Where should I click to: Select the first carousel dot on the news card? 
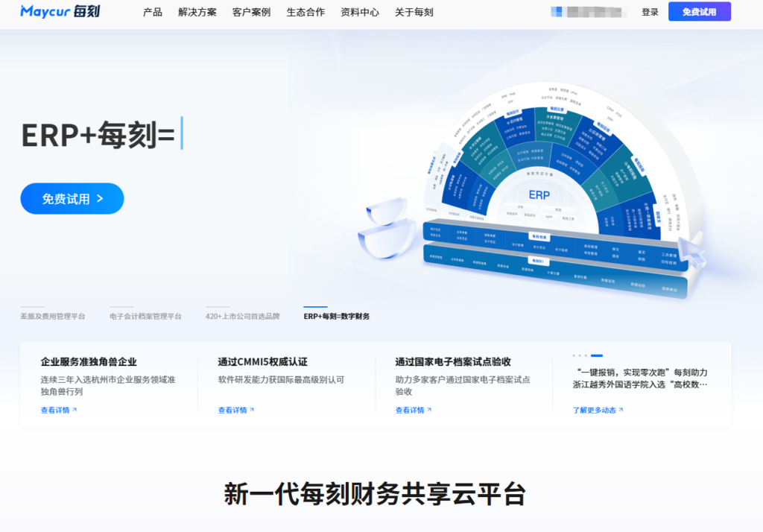coord(573,355)
